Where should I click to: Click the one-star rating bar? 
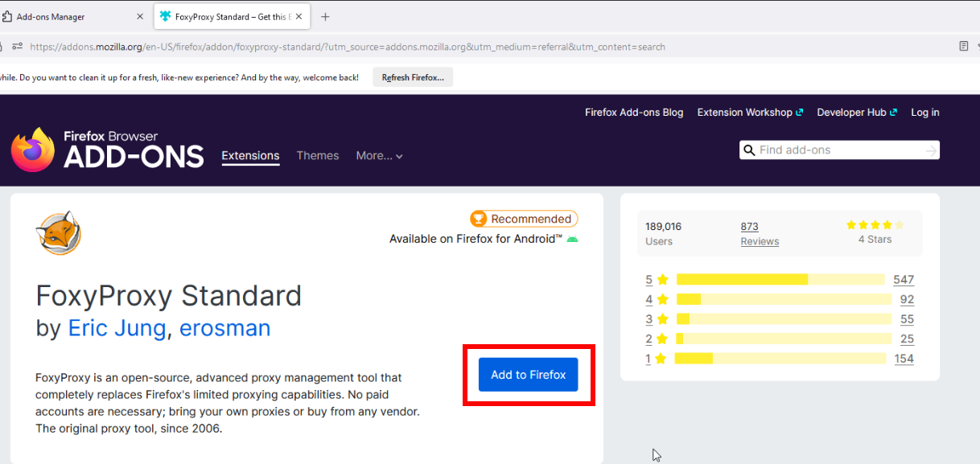(x=780, y=359)
